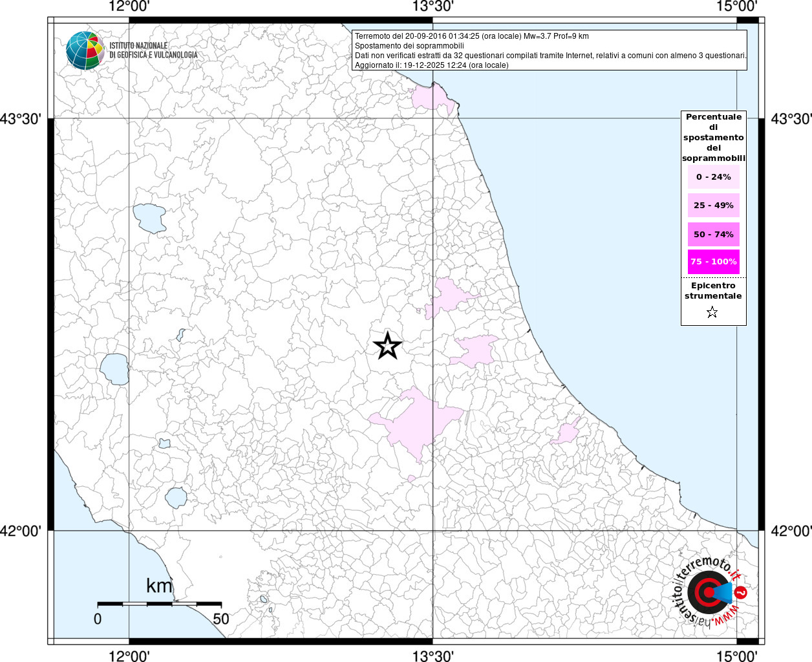
Task: Click the top 15°00' longitude label
Action: click(x=737, y=6)
